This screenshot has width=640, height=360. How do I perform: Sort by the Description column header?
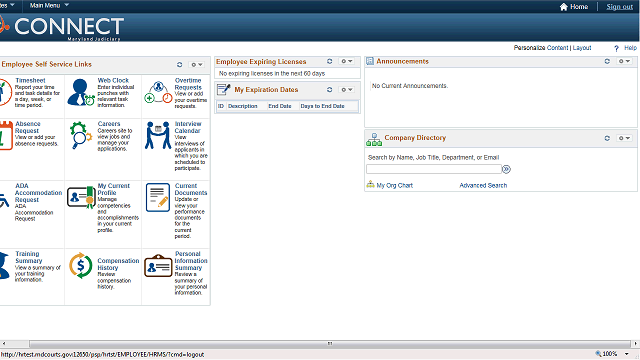pyautogui.click(x=242, y=106)
